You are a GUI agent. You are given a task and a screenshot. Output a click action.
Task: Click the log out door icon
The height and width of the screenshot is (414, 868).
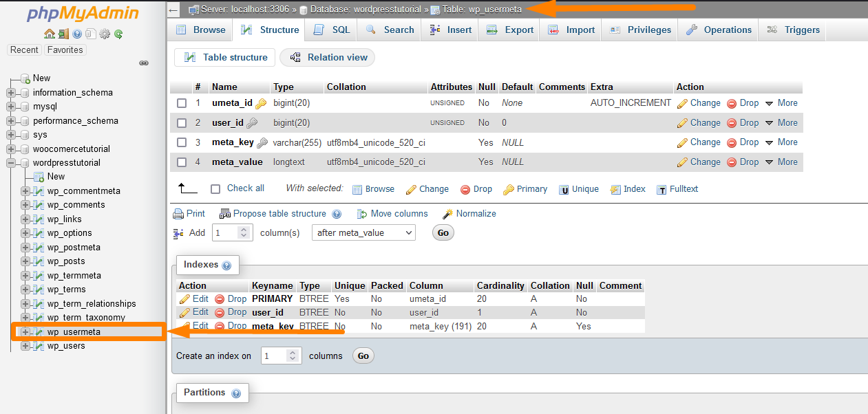[x=63, y=34]
